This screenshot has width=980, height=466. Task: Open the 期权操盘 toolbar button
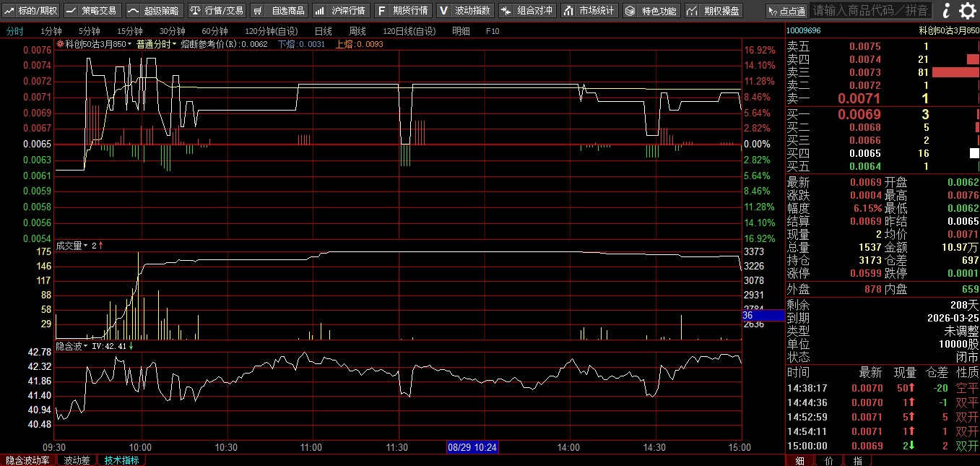point(714,11)
